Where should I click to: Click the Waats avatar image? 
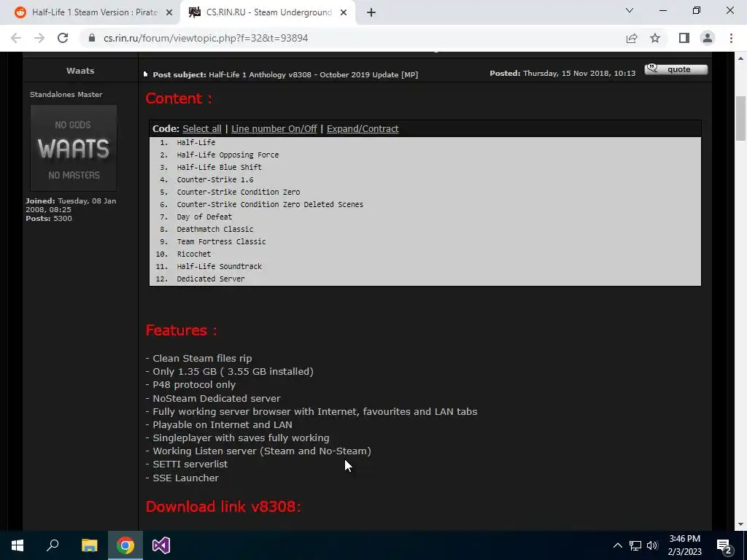[74, 148]
